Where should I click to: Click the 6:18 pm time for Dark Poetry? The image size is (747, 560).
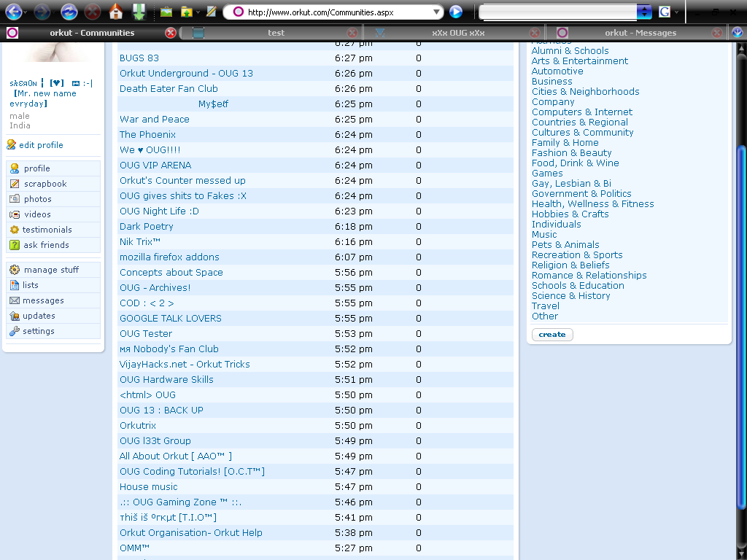(354, 227)
